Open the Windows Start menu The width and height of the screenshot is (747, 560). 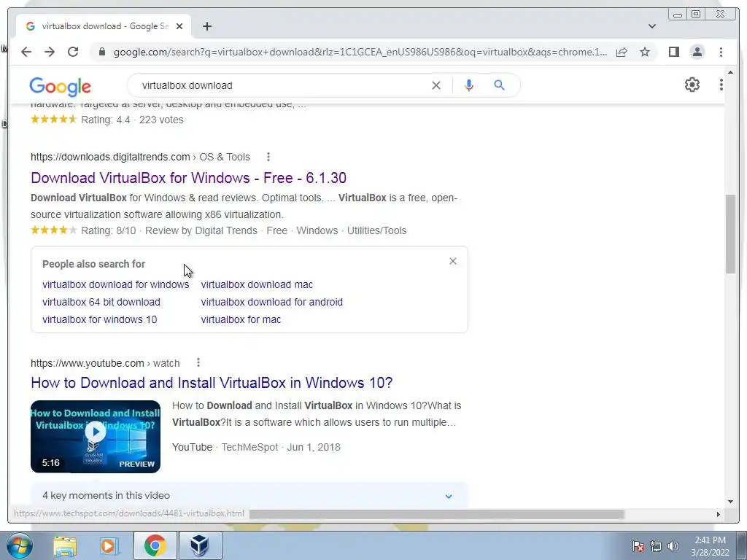19,545
